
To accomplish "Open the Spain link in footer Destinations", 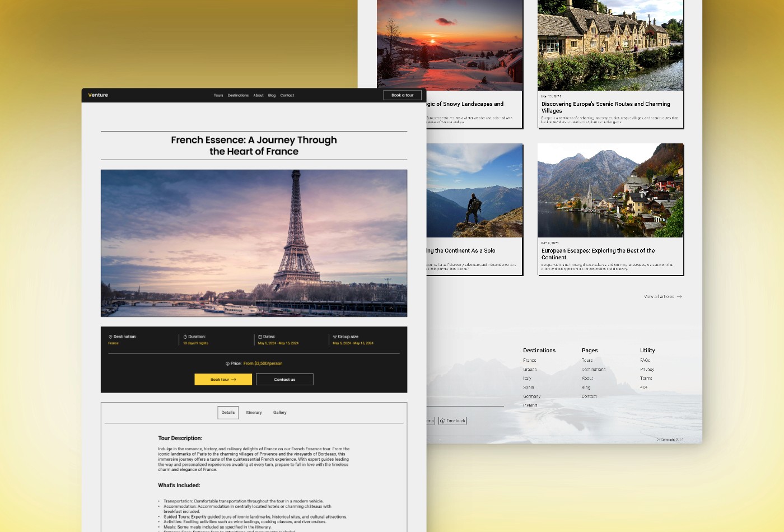I will [x=529, y=387].
